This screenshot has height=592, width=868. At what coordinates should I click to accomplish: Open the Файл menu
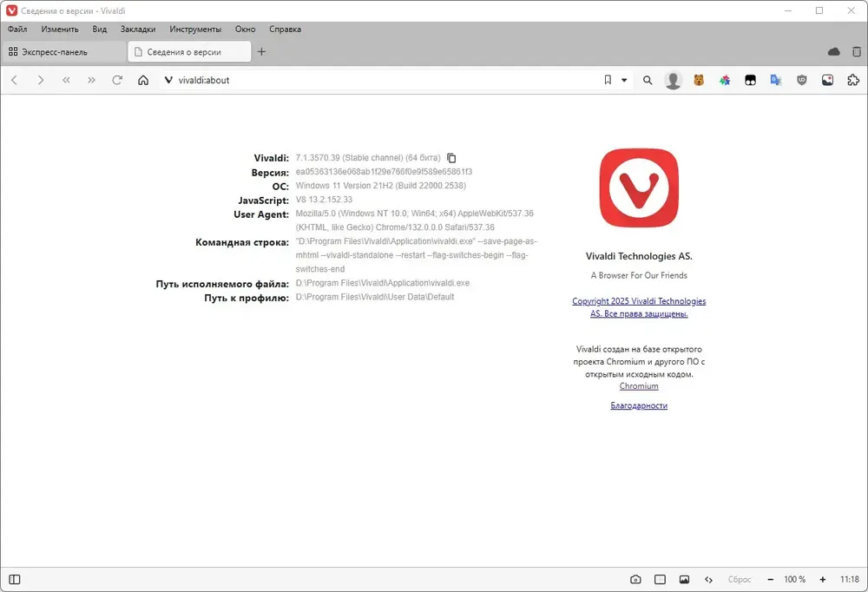tap(17, 30)
